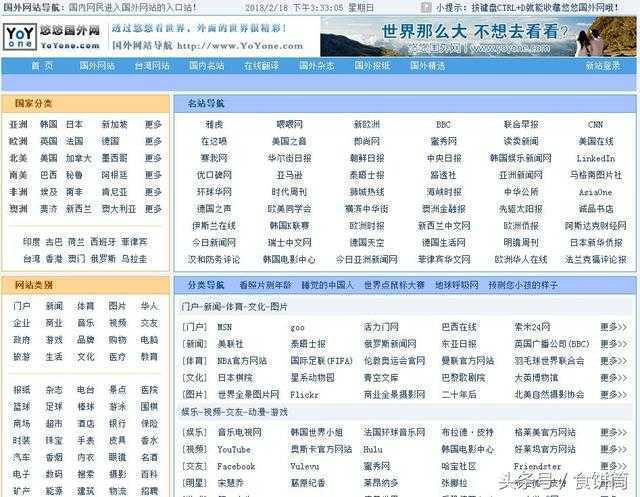Image resolution: width=640 pixels, height=497 pixels.
Task: Click the 时代周刊 site link
Action: click(x=289, y=192)
